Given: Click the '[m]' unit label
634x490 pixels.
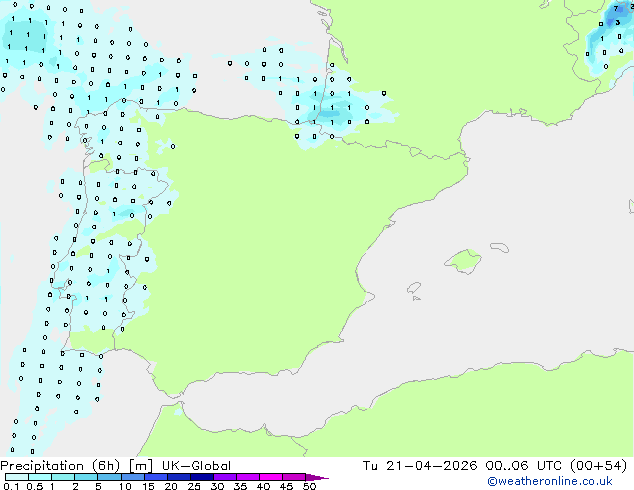Looking at the screenshot, I should pos(140,466).
